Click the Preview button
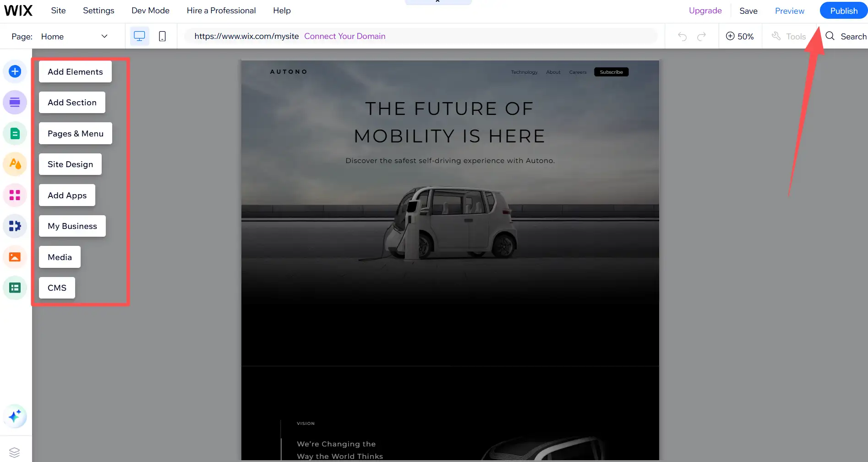Image resolution: width=868 pixels, height=462 pixels. tap(789, 11)
